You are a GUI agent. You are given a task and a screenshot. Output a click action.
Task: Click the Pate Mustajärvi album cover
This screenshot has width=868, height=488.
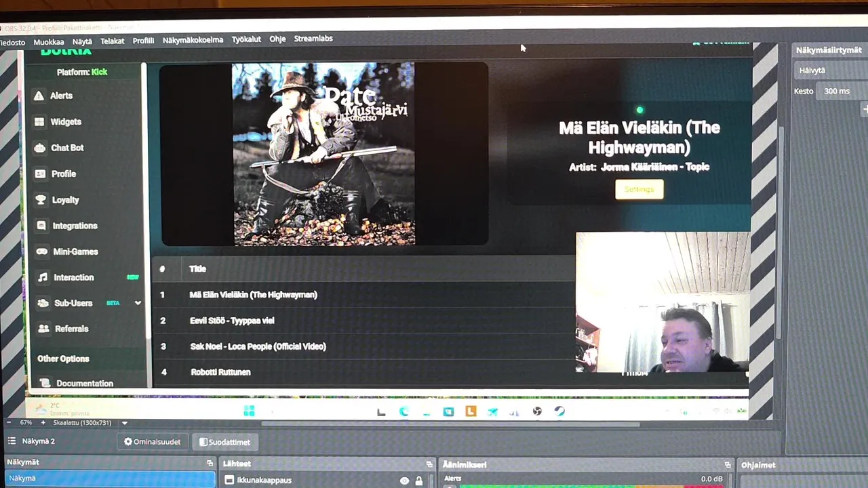pyautogui.click(x=323, y=154)
